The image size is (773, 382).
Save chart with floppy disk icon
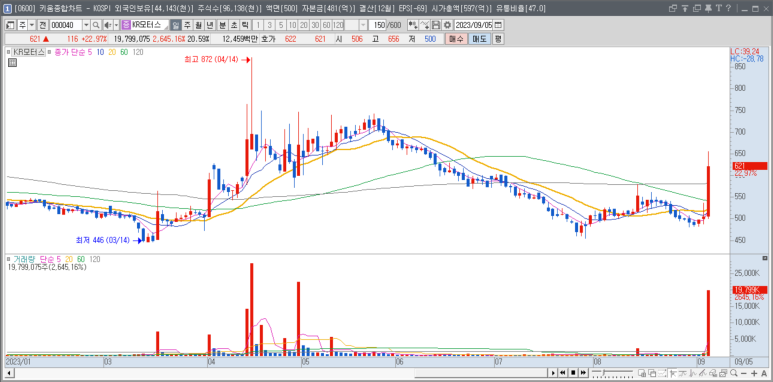[x=436, y=25]
